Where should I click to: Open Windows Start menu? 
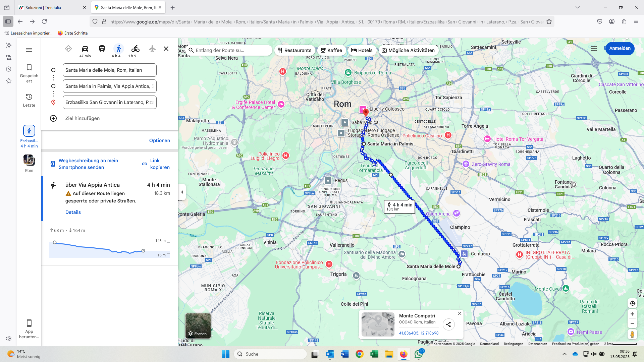(x=225, y=354)
